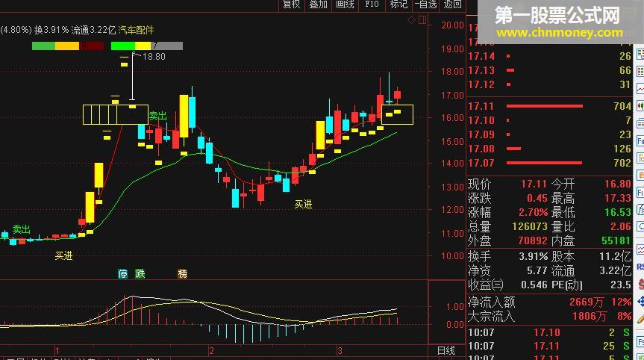Click the 17.14 order book row
The width and height of the screenshot is (644, 360).
tap(549, 56)
